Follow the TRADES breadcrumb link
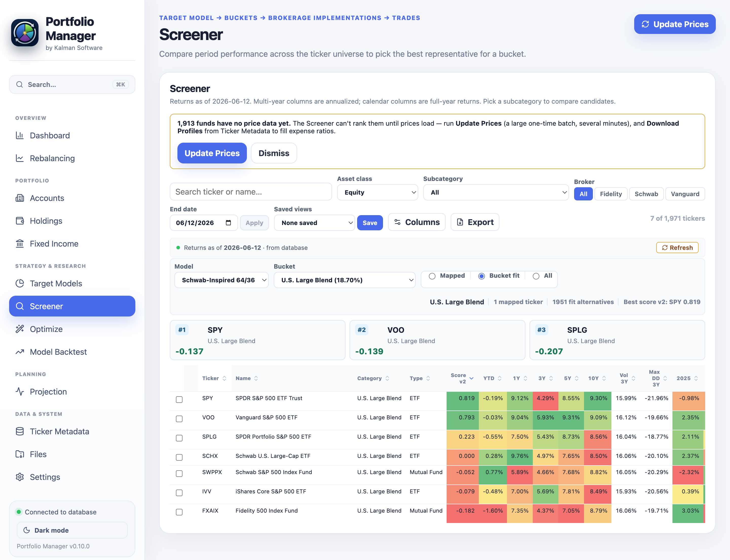This screenshot has height=560, width=730. (x=406, y=18)
